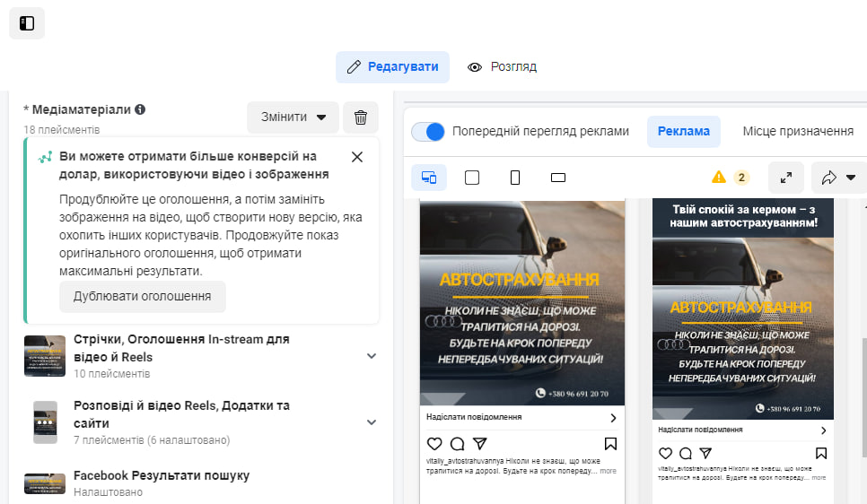Open Facebook Результати пошуку thumbnail
Screen dimensions: 867x504
point(45,483)
